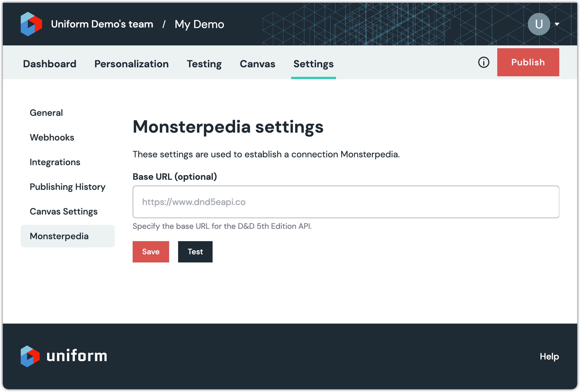Expand the user account dropdown arrow
The width and height of the screenshot is (580, 392).
(x=557, y=24)
